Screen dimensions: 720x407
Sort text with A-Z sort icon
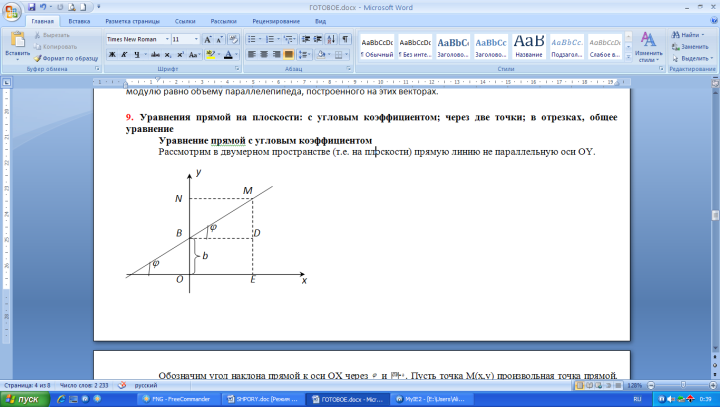click(331, 40)
